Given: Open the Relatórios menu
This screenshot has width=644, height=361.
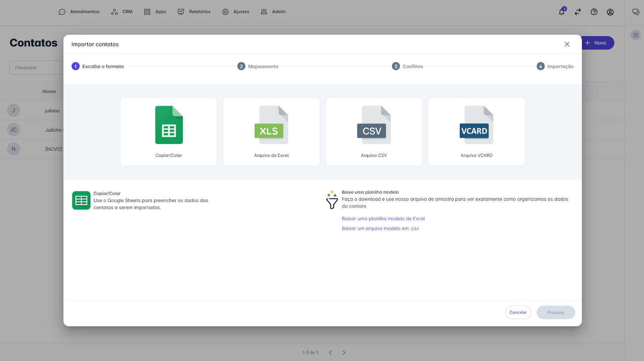Looking at the screenshot, I should point(194,12).
